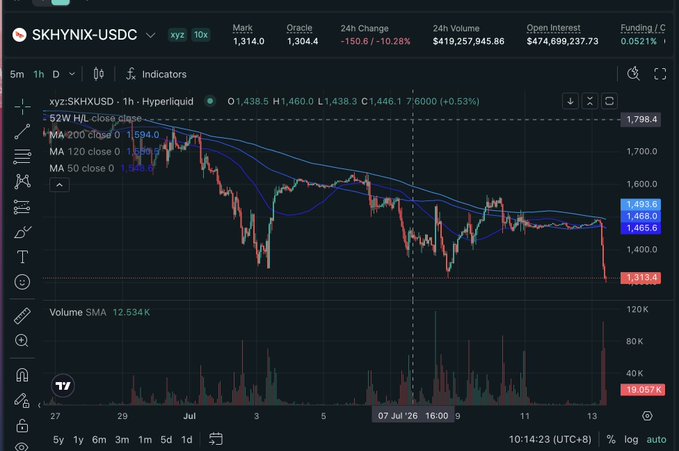Viewport: 679px width, 451px height.
Task: Toggle stay in drawing mode
Action: [x=22, y=400]
